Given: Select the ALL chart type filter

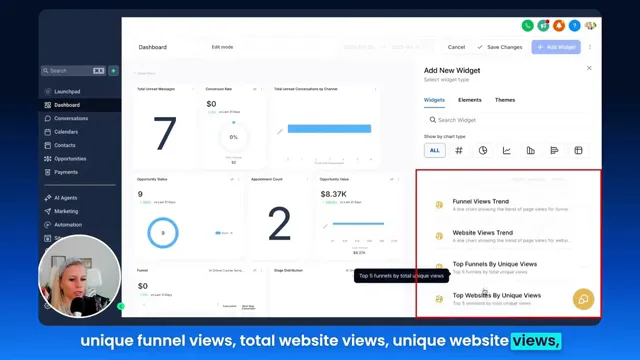Looking at the screenshot, I should coord(435,151).
